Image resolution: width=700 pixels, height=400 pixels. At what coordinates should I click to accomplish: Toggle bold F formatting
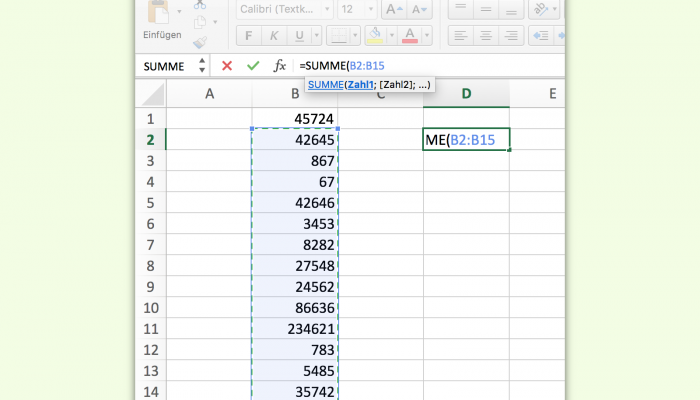point(249,36)
